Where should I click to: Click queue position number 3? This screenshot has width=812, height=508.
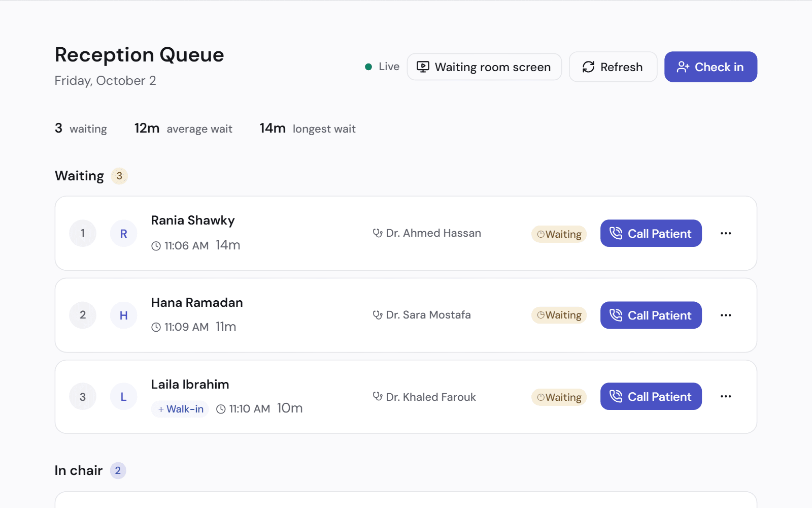83,397
